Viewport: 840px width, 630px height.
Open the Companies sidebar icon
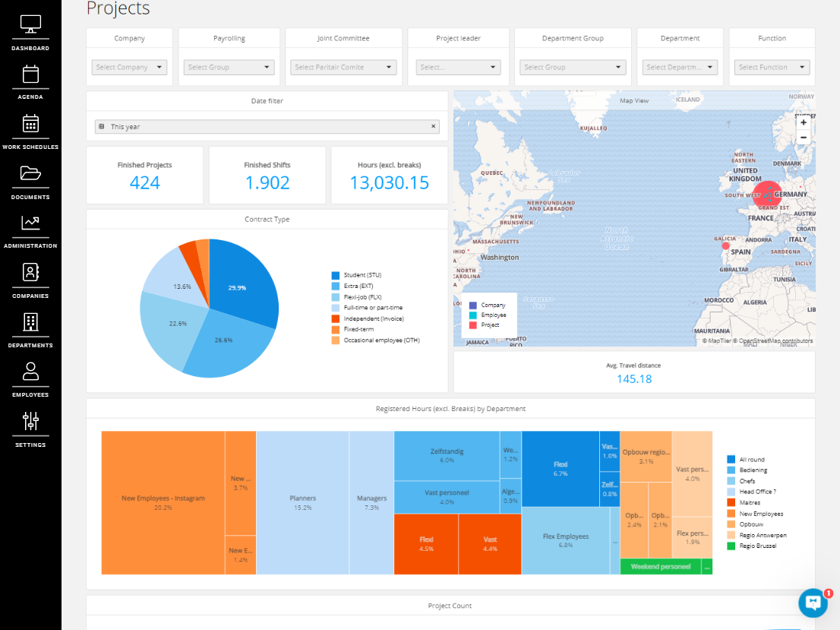(30, 272)
